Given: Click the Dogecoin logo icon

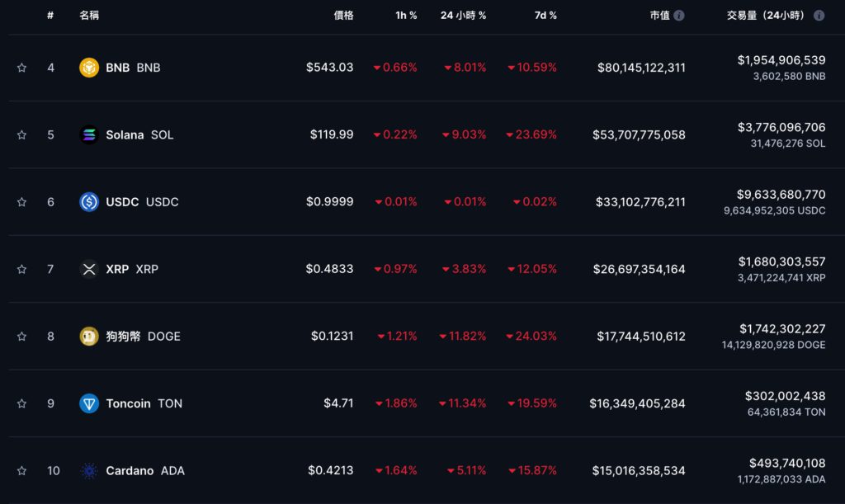Looking at the screenshot, I should (x=89, y=337).
